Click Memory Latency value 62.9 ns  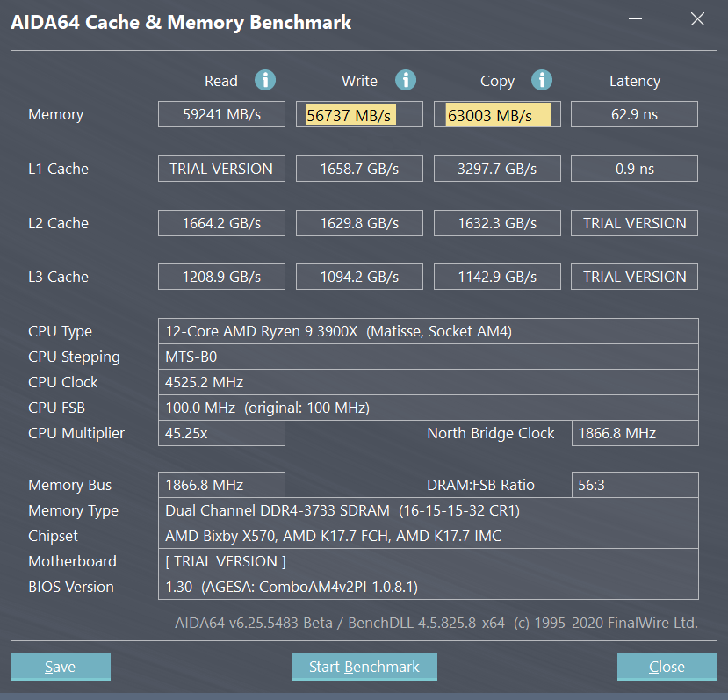tap(634, 114)
